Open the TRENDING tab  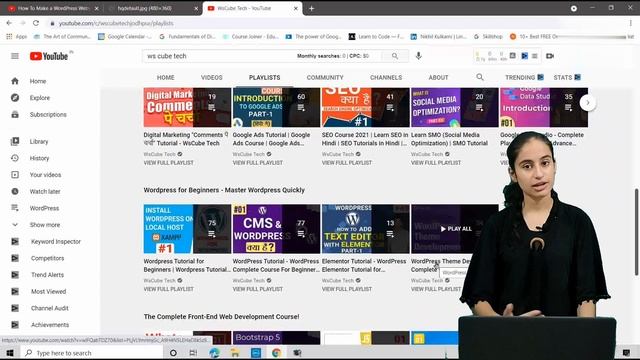coord(524,78)
